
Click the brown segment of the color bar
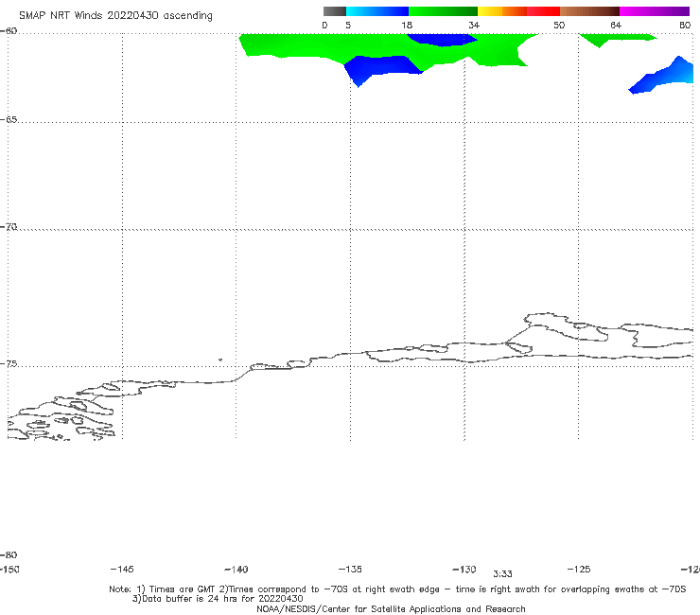coord(589,11)
